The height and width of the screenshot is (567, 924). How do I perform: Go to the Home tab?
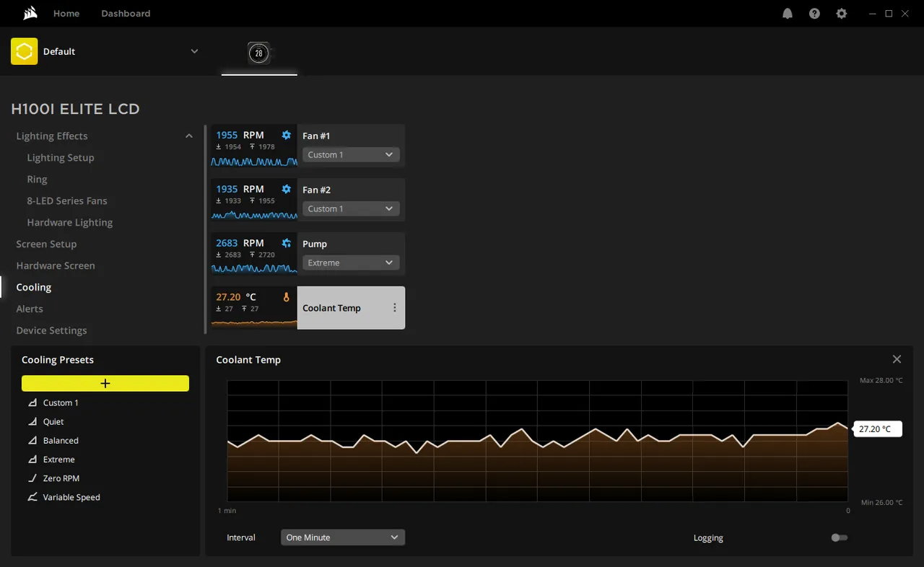(66, 14)
